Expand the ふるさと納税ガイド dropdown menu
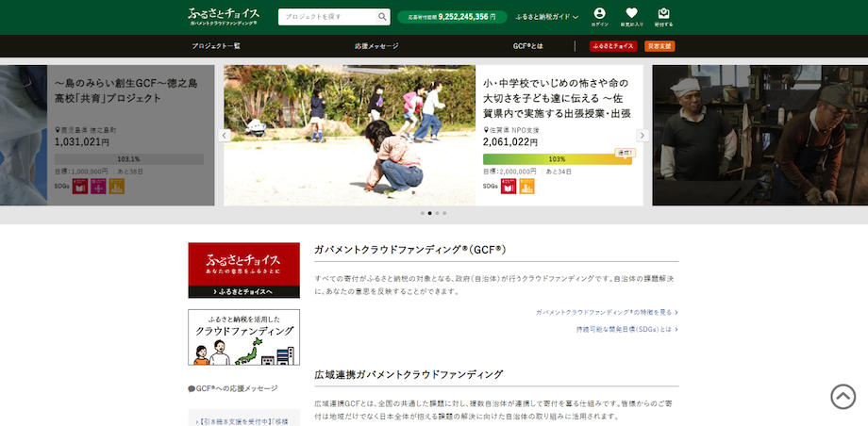 (547, 17)
